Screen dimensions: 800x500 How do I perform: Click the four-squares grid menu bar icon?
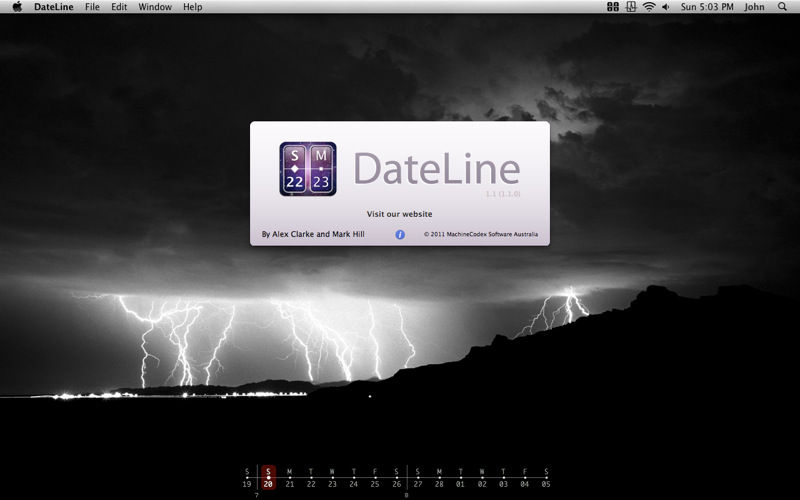(x=613, y=7)
